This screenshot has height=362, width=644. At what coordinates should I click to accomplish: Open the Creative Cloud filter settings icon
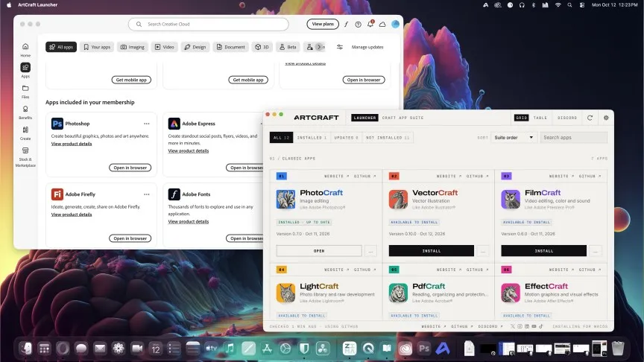pyautogui.click(x=340, y=47)
